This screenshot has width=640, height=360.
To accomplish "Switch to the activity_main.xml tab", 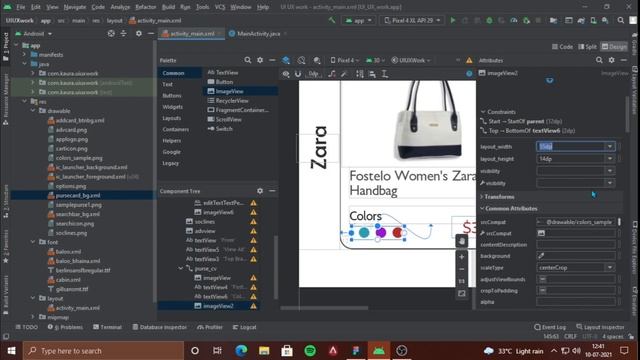I will point(192,34).
